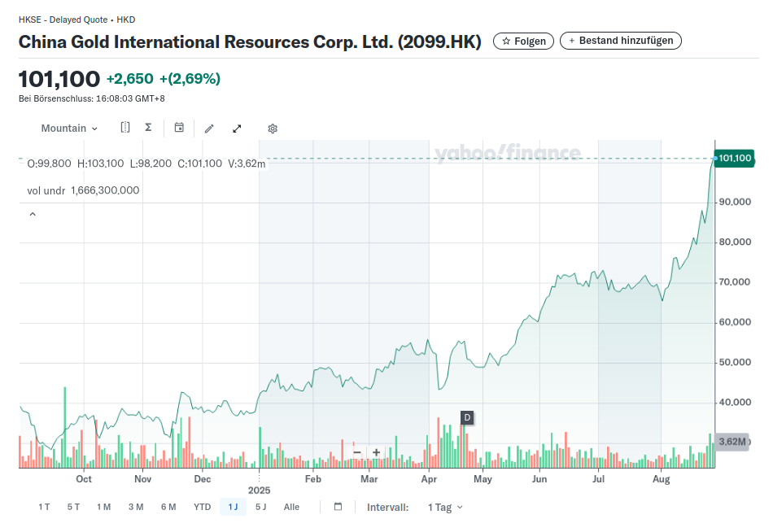Open the indicators sigma icon

point(148,128)
